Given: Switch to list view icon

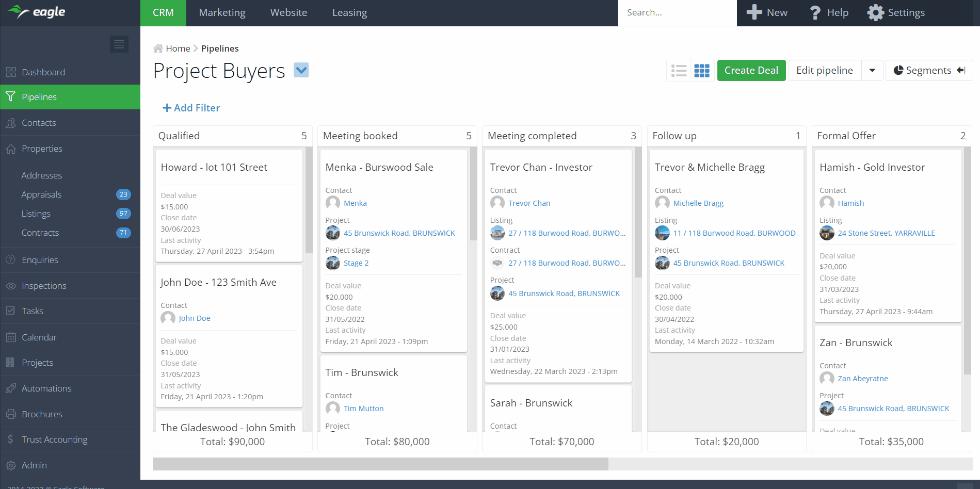Looking at the screenshot, I should (x=679, y=71).
